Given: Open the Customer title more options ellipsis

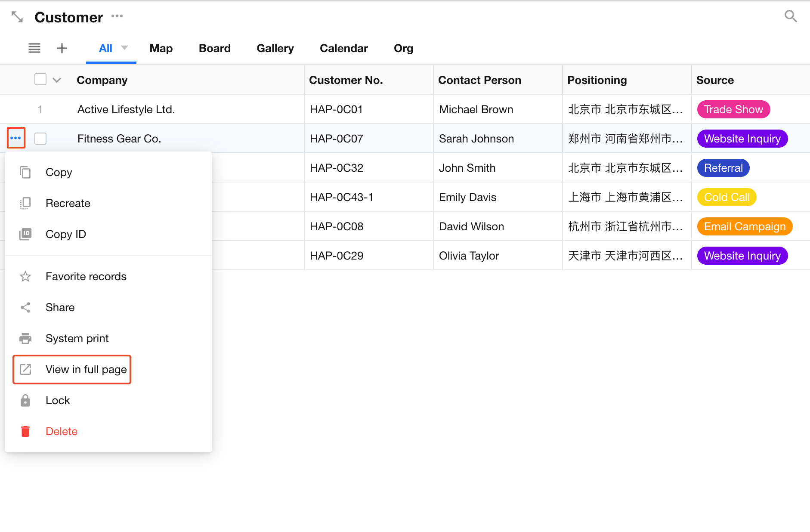Looking at the screenshot, I should (x=117, y=16).
